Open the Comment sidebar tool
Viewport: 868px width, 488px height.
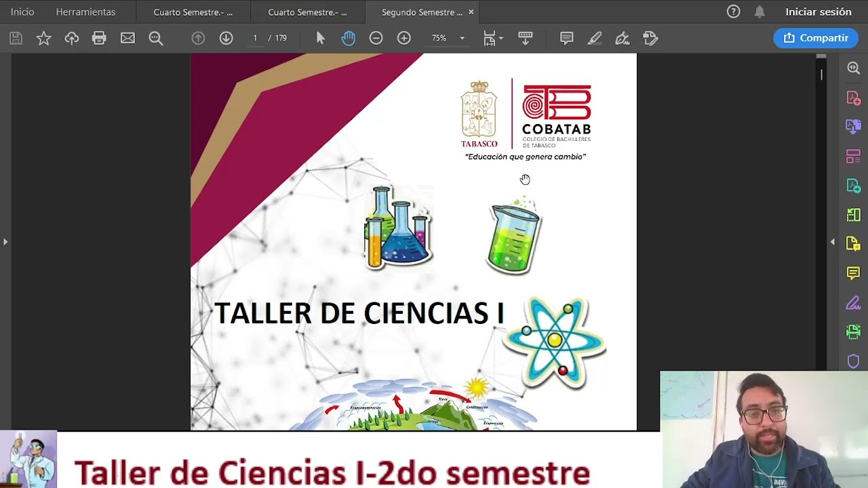(854, 273)
